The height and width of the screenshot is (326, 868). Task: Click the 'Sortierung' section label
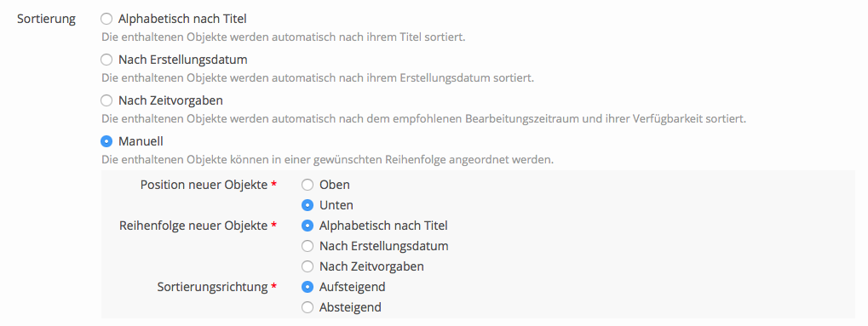point(47,20)
